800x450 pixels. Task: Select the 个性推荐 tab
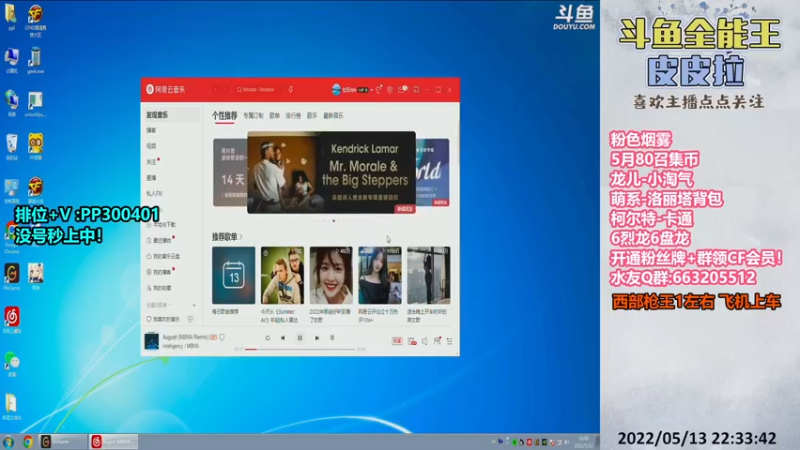(224, 116)
